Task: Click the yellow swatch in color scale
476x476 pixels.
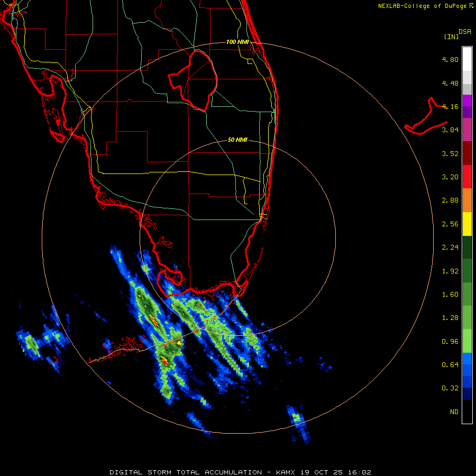Action: pyautogui.click(x=467, y=224)
